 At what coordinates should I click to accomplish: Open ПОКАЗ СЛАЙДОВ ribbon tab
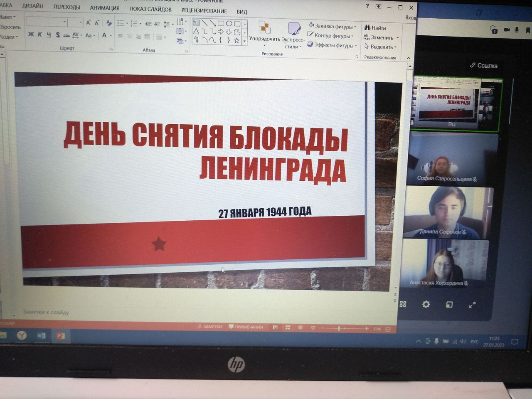coord(150,9)
